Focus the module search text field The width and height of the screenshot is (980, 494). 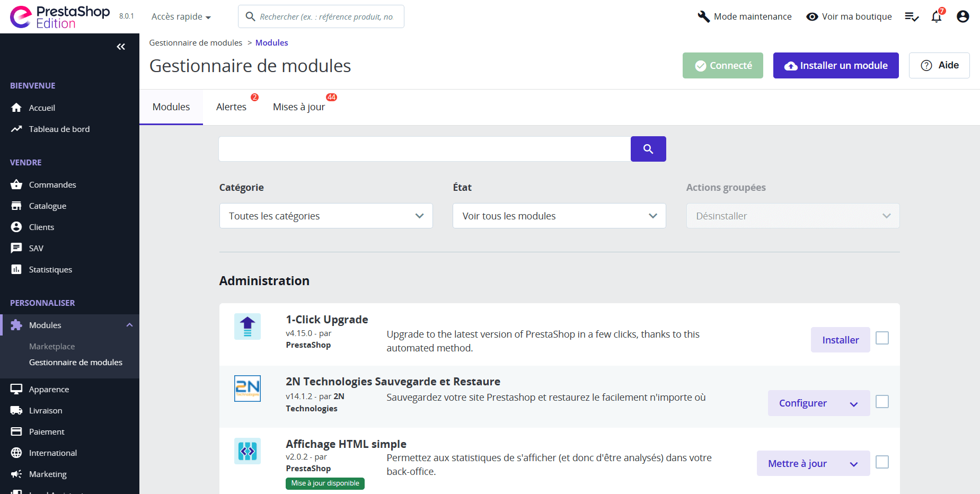point(424,149)
